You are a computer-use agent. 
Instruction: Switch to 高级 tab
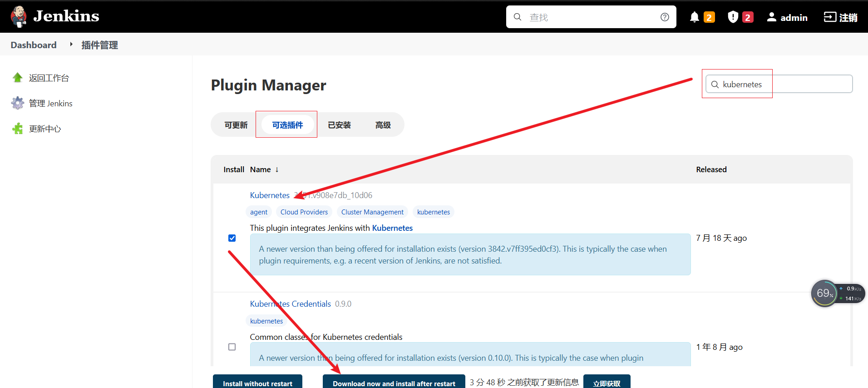(383, 125)
